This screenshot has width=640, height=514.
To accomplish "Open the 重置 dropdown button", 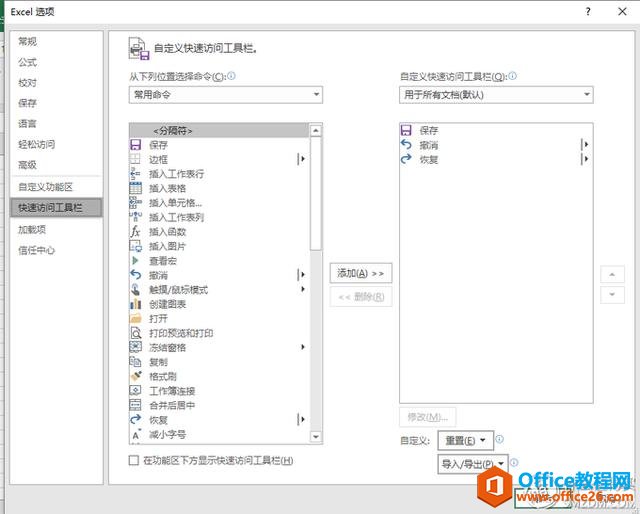I will click(x=465, y=441).
